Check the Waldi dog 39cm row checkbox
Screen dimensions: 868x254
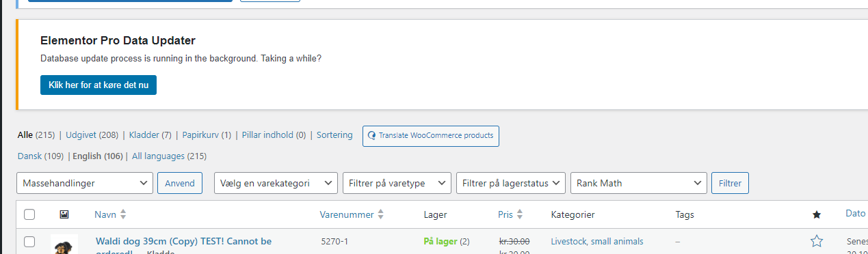(x=29, y=242)
